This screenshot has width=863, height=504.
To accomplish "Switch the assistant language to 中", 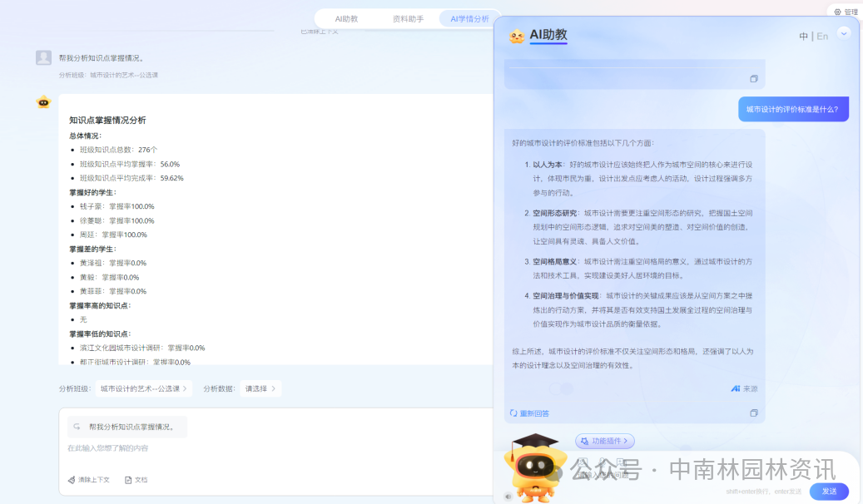I will pyautogui.click(x=803, y=37).
